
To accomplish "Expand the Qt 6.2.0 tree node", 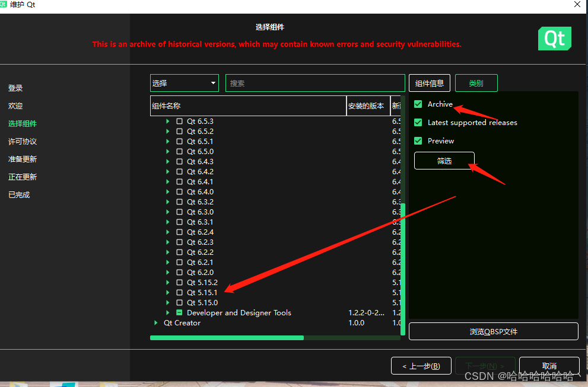I will coord(168,273).
